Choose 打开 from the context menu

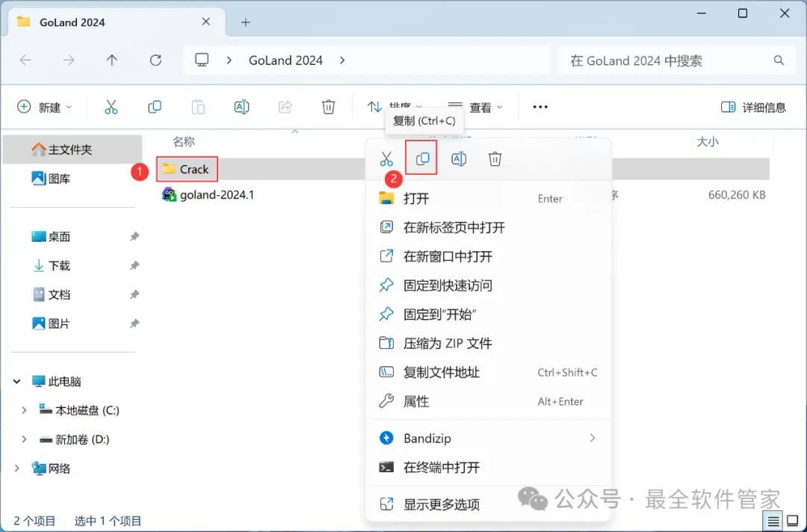488,199
